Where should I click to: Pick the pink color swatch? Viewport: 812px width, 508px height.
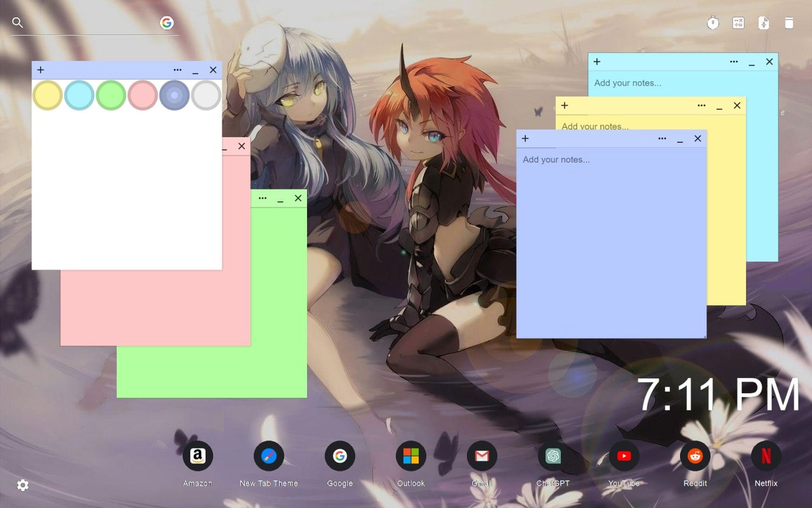143,95
